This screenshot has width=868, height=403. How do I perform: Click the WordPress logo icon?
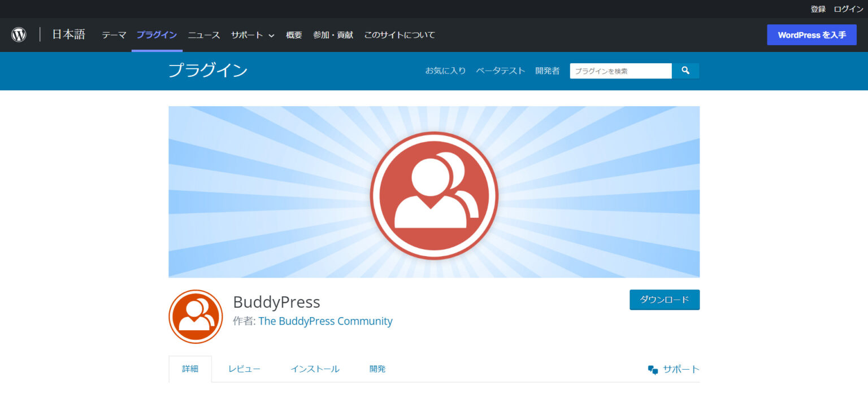click(19, 34)
